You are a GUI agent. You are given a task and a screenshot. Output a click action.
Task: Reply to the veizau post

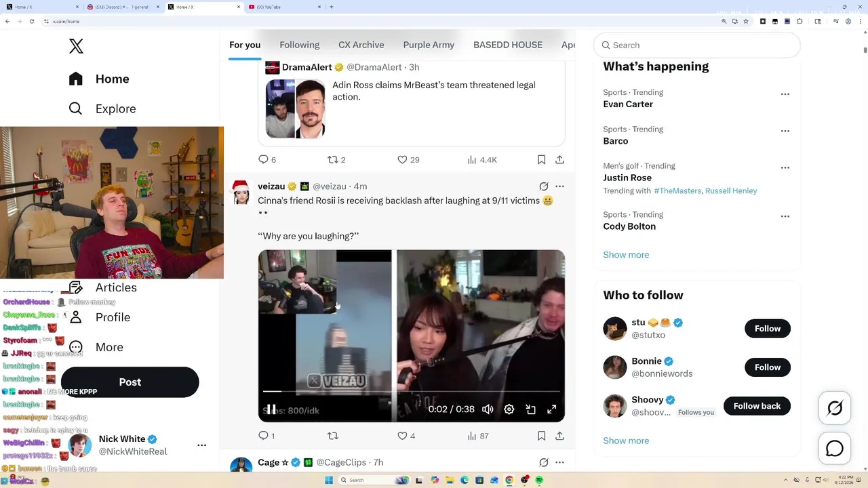[x=267, y=436]
